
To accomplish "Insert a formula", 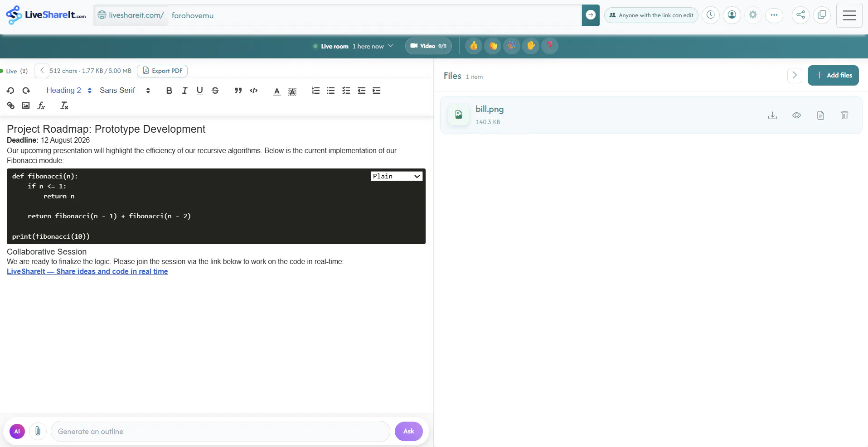I will tap(41, 106).
